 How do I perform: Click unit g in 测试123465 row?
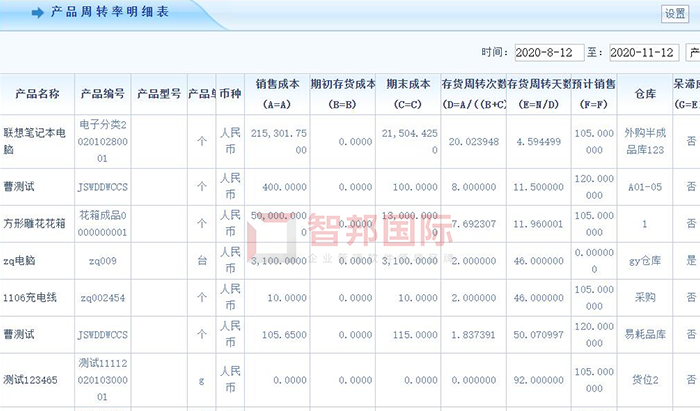202,381
